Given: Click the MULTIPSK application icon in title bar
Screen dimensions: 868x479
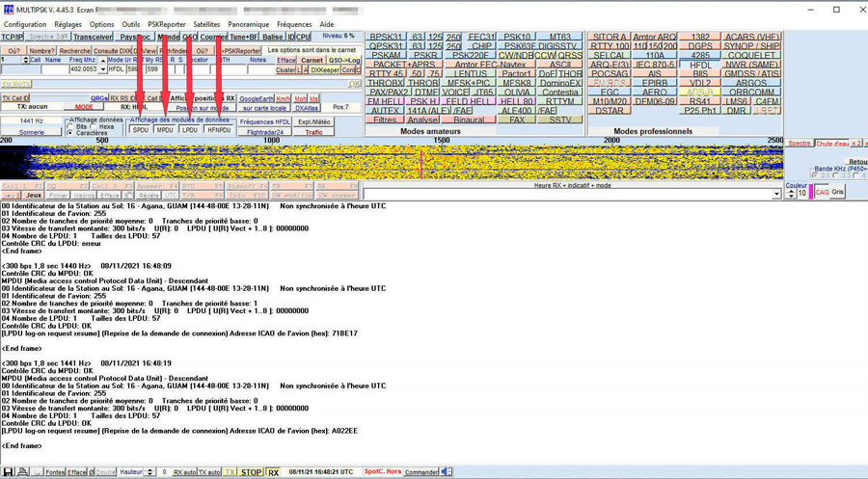Looking at the screenshot, I should coord(9,10).
